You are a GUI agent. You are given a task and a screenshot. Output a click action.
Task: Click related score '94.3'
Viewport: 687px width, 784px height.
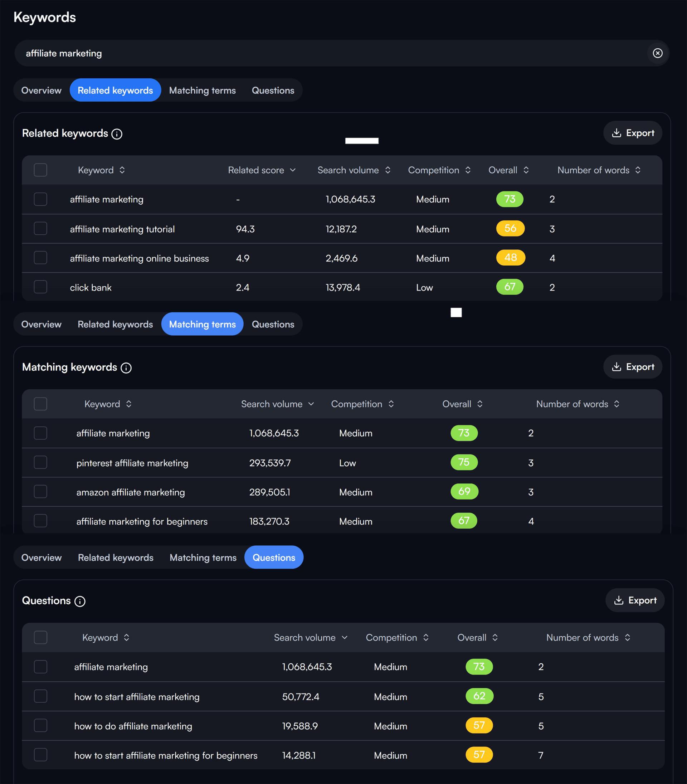[x=245, y=229]
